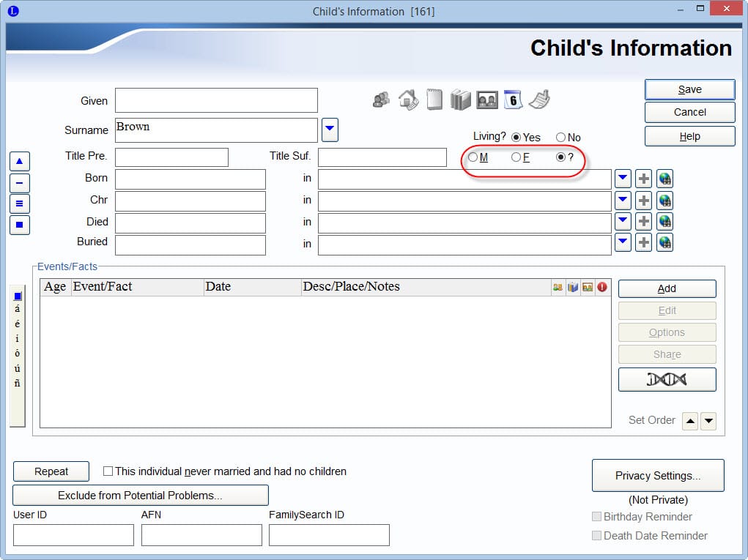Screen dimensions: 748x560
Task: Open the DNA helix button
Action: coord(667,379)
